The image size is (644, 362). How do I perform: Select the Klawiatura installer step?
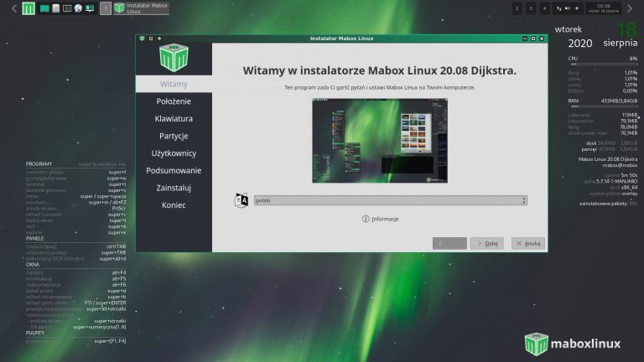(174, 119)
